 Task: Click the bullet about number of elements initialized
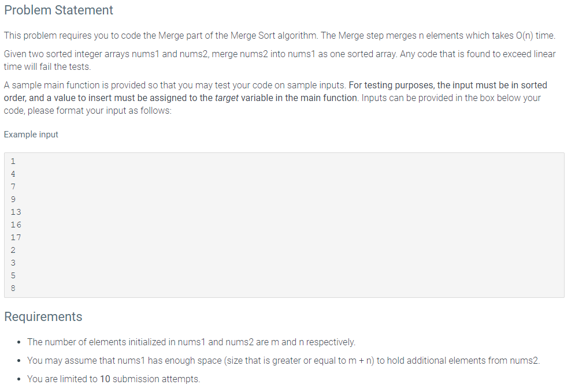click(x=191, y=342)
